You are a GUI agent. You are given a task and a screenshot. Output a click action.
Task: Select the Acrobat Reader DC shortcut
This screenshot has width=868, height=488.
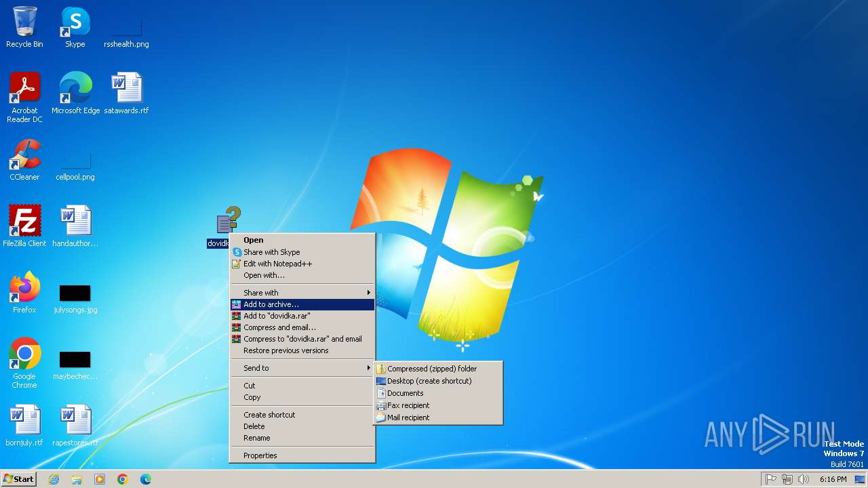(24, 97)
